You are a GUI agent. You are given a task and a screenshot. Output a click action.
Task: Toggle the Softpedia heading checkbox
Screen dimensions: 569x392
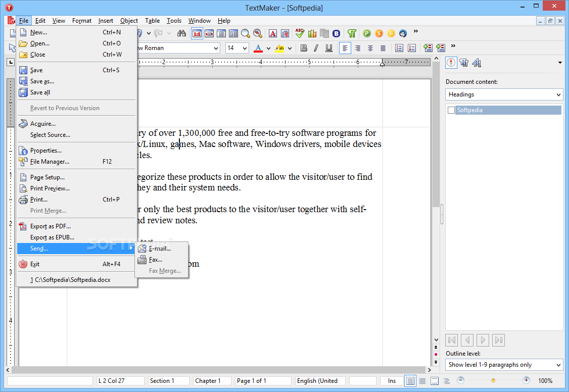[451, 110]
